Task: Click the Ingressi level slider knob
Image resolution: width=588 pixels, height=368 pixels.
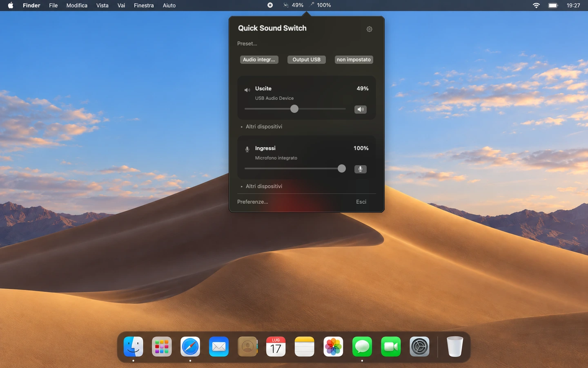Action: point(342,168)
